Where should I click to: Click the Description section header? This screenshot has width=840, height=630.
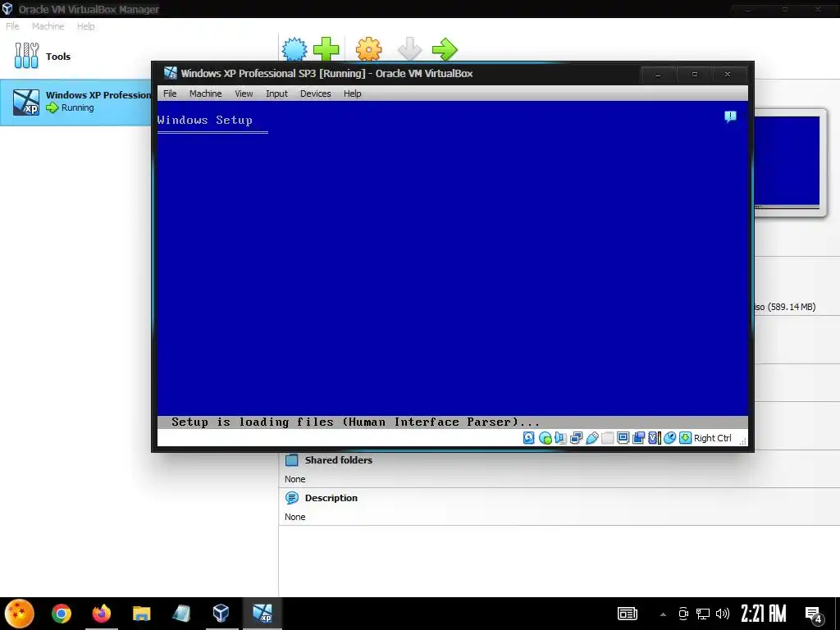331,498
